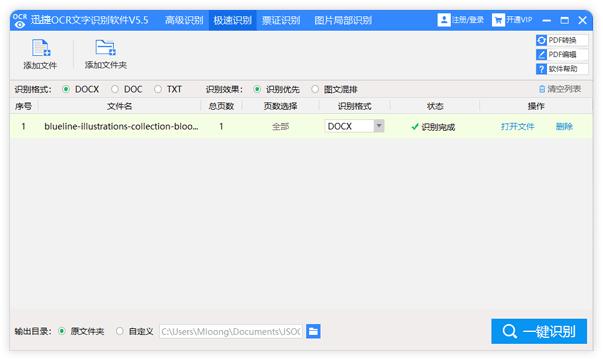The image size is (603, 360).
Task: Click the 识别完成 status text
Action: click(438, 127)
